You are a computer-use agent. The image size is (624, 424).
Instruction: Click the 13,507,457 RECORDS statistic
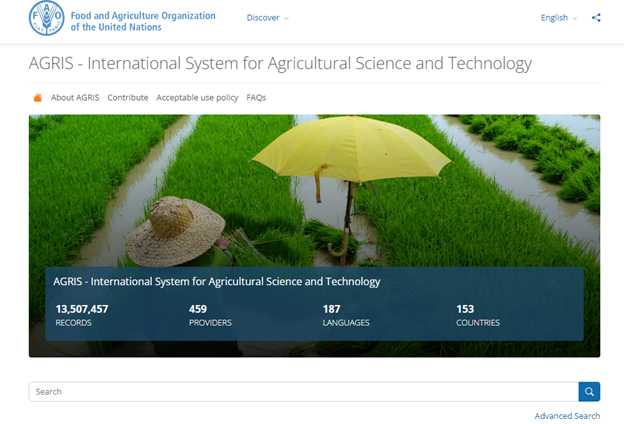[x=82, y=315]
